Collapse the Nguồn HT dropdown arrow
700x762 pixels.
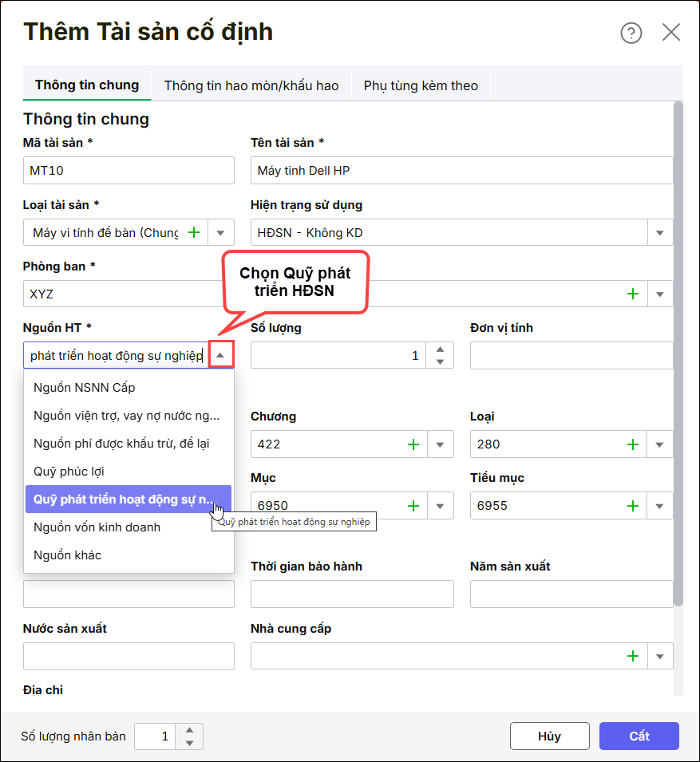click(221, 355)
